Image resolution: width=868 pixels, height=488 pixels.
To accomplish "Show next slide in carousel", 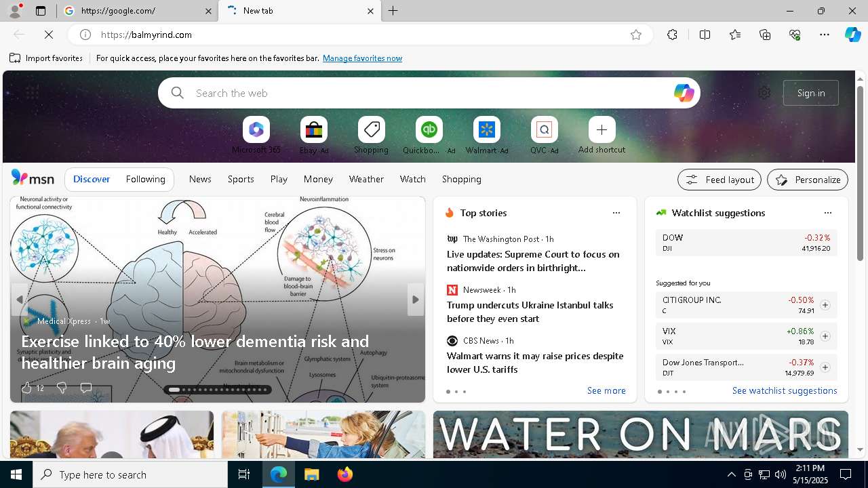I will [416, 300].
